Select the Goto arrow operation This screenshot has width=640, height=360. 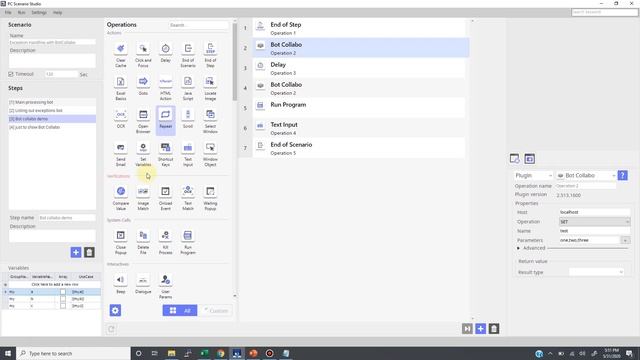click(x=143, y=86)
